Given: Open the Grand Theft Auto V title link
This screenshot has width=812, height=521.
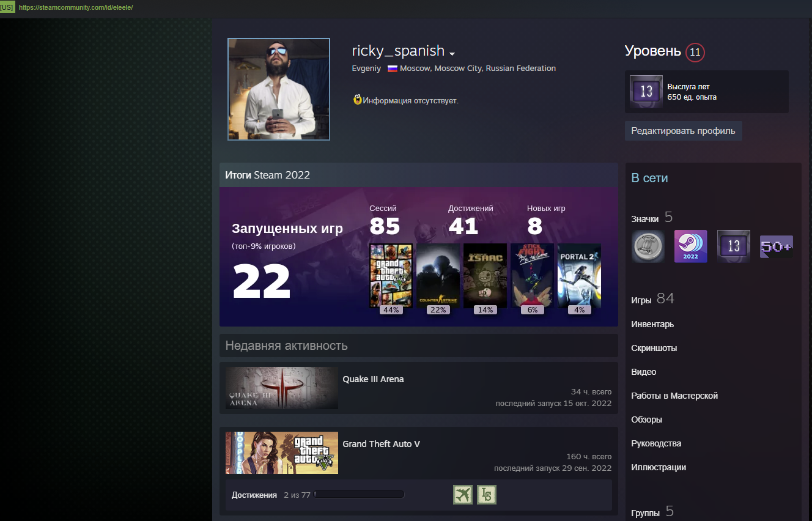Looking at the screenshot, I should click(x=382, y=444).
